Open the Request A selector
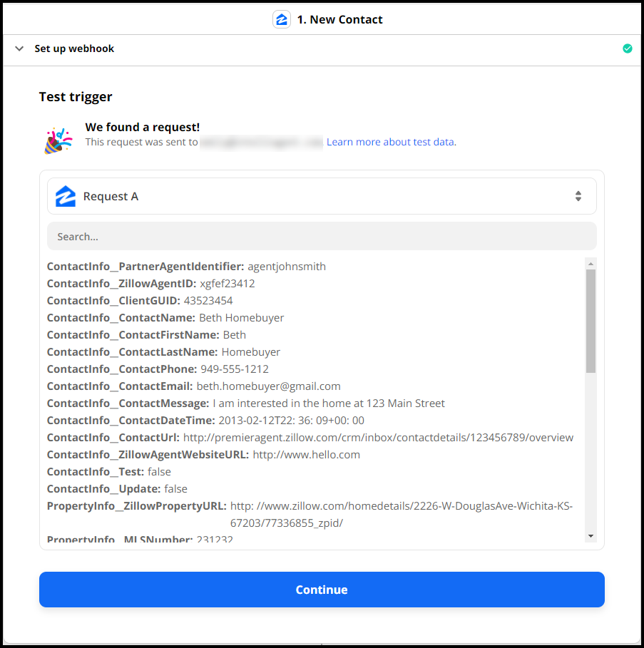644x648 pixels. [x=321, y=195]
